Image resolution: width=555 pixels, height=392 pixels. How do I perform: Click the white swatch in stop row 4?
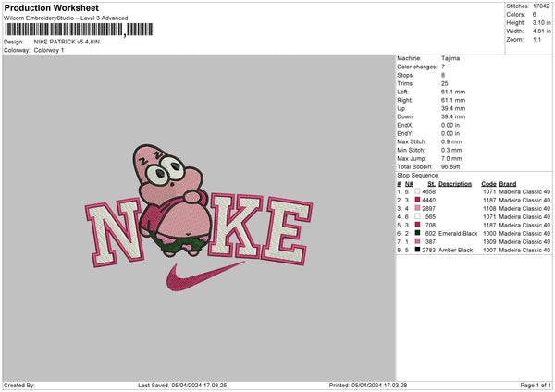(418, 216)
